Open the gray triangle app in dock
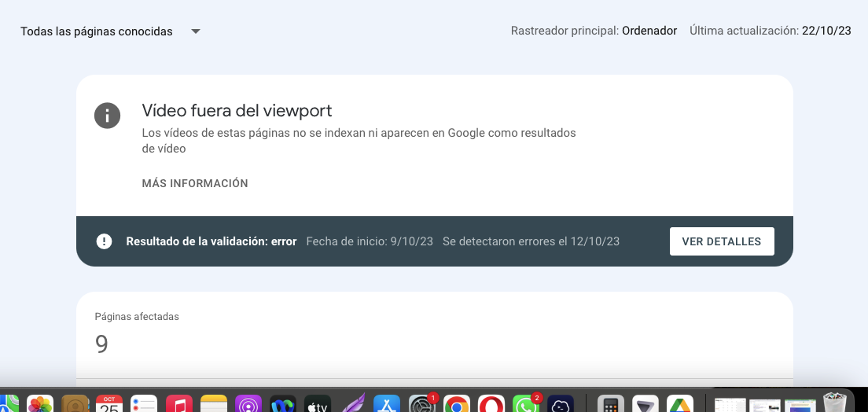The width and height of the screenshot is (868, 412). [645, 403]
